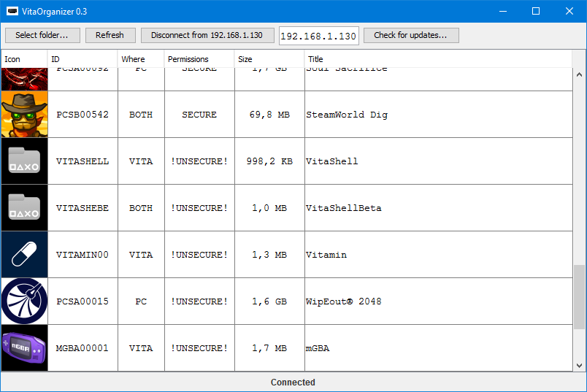Click the Connected status bar text

click(293, 383)
